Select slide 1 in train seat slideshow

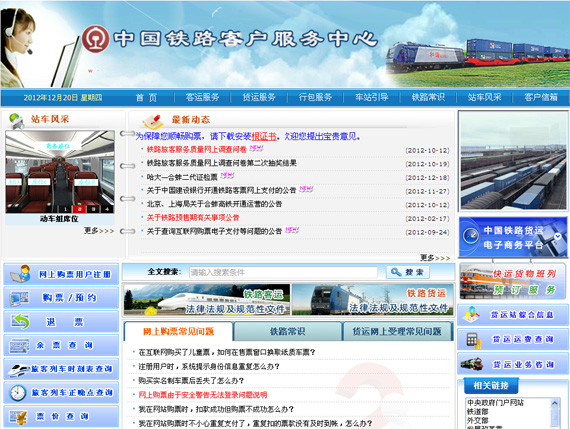65,209
